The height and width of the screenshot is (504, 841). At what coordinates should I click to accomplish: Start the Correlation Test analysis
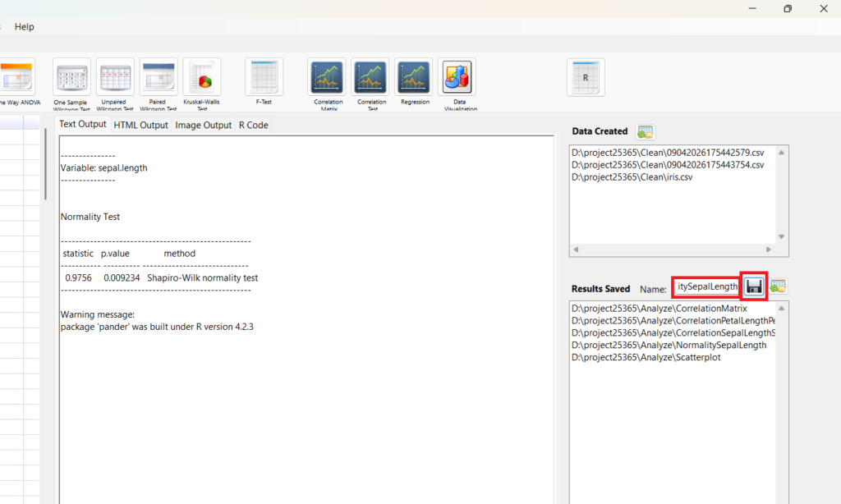(370, 77)
